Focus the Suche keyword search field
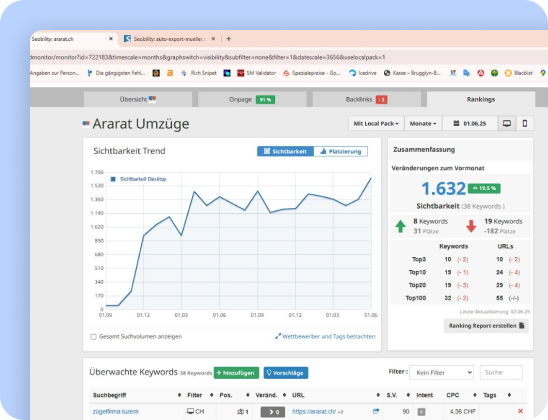The width and height of the screenshot is (548, 420). (x=501, y=372)
